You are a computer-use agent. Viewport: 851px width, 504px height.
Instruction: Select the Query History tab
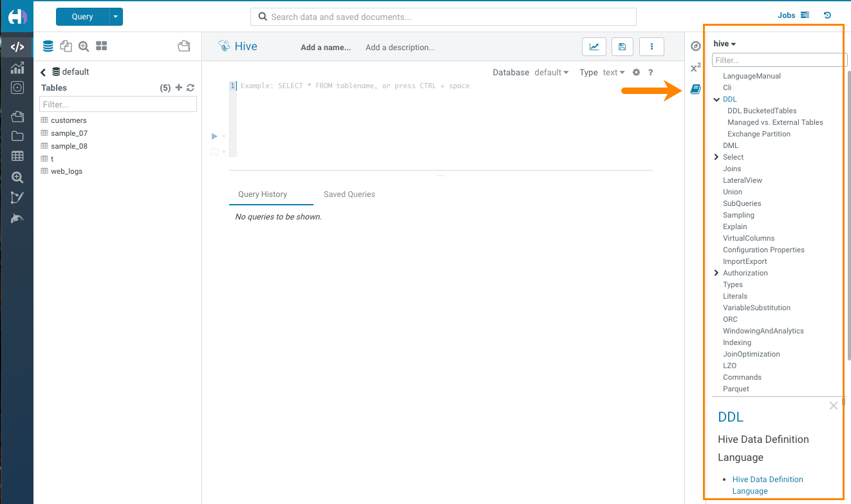pyautogui.click(x=263, y=194)
